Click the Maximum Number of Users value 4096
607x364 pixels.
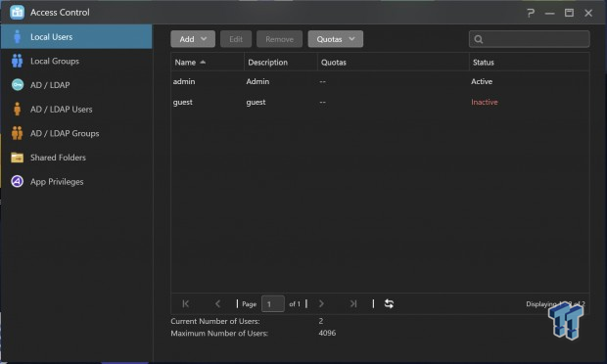point(327,333)
